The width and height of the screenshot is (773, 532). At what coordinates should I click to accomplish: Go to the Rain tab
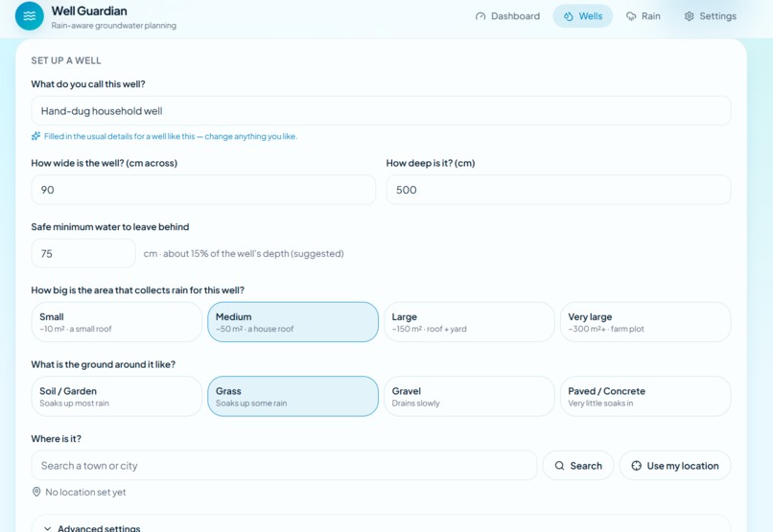[x=643, y=16]
